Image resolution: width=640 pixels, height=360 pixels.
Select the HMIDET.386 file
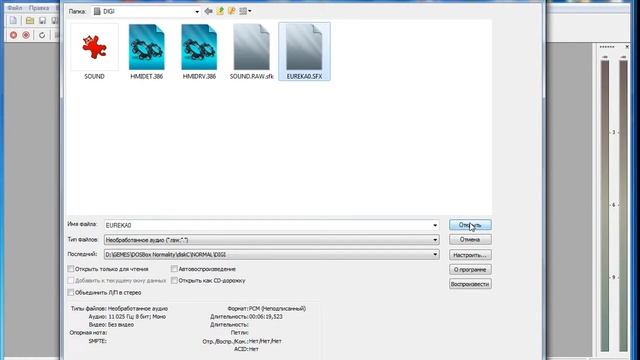pos(147,51)
